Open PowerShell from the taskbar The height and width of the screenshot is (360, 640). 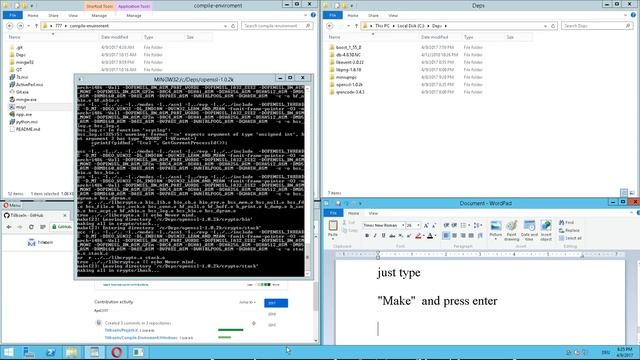coord(50,352)
